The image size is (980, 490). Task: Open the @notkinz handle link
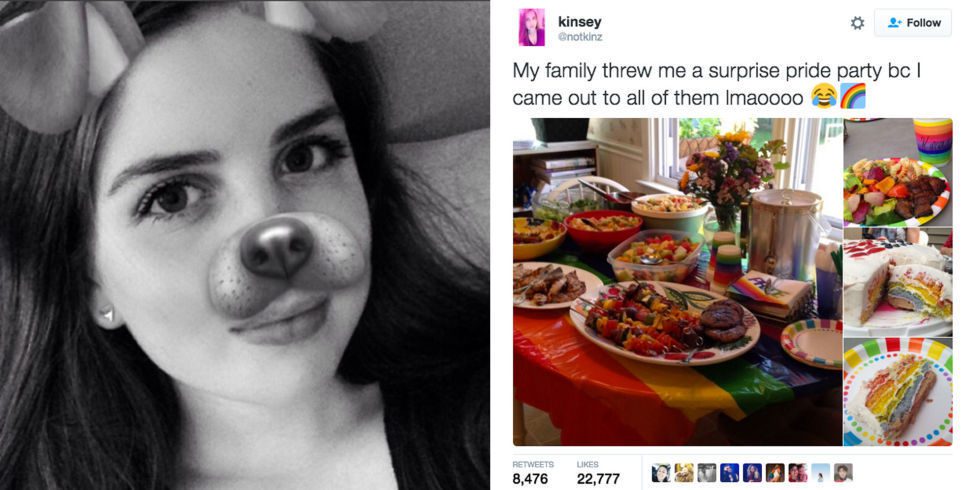coord(580,38)
